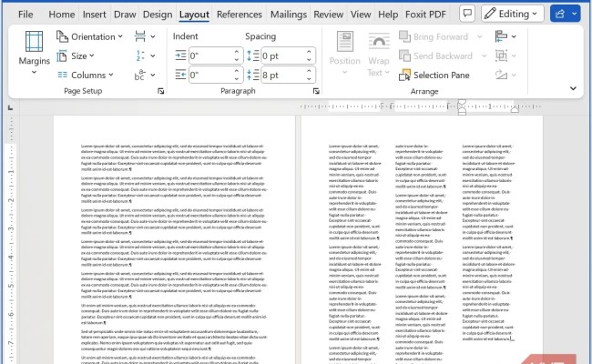Increase the right indent value

point(237,71)
